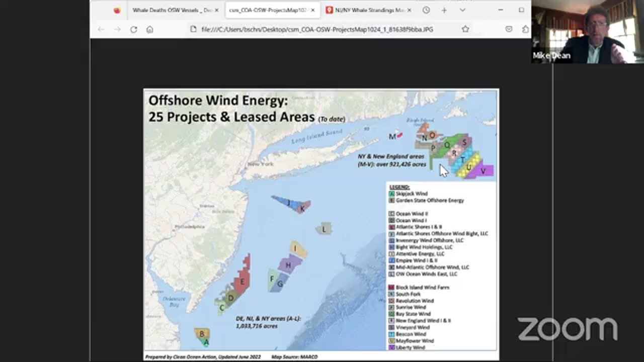Close the Whale Deaths OSW Vessels tab
The width and height of the screenshot is (644, 362).
pyautogui.click(x=217, y=10)
